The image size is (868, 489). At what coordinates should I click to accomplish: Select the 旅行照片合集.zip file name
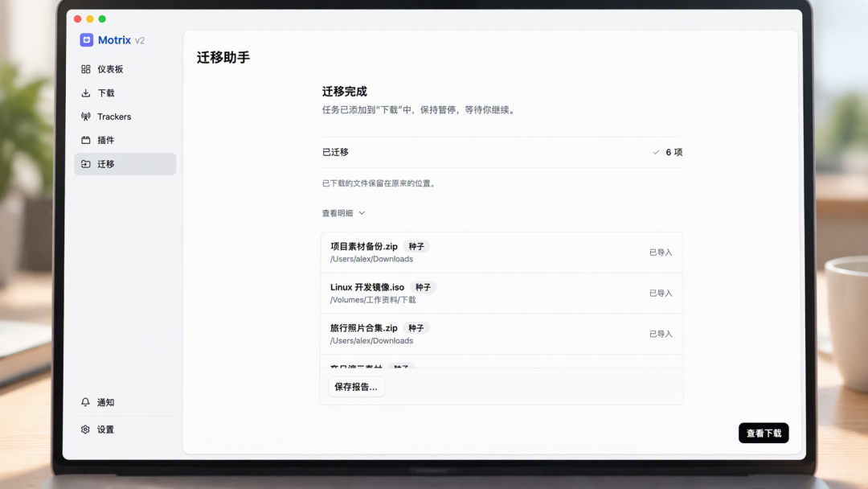[x=364, y=328]
